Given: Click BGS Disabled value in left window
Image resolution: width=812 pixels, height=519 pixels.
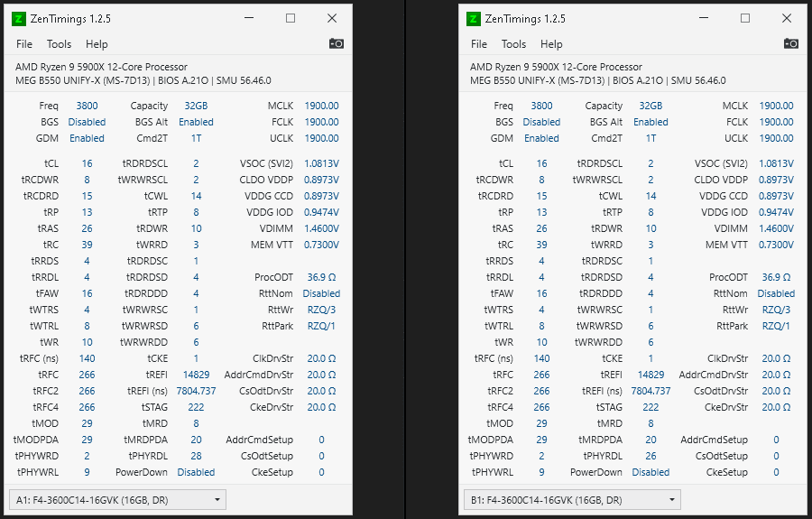Looking at the screenshot, I should pos(87,122).
